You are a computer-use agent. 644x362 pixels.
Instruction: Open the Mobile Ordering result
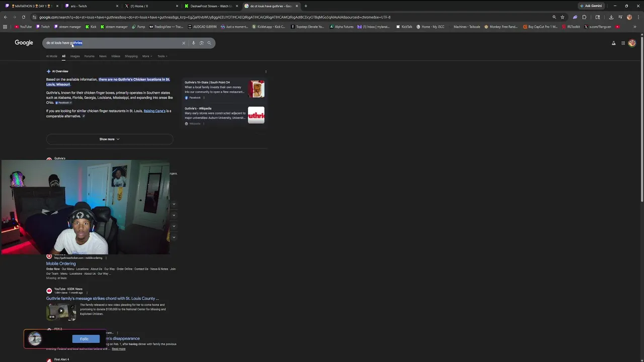click(x=61, y=263)
